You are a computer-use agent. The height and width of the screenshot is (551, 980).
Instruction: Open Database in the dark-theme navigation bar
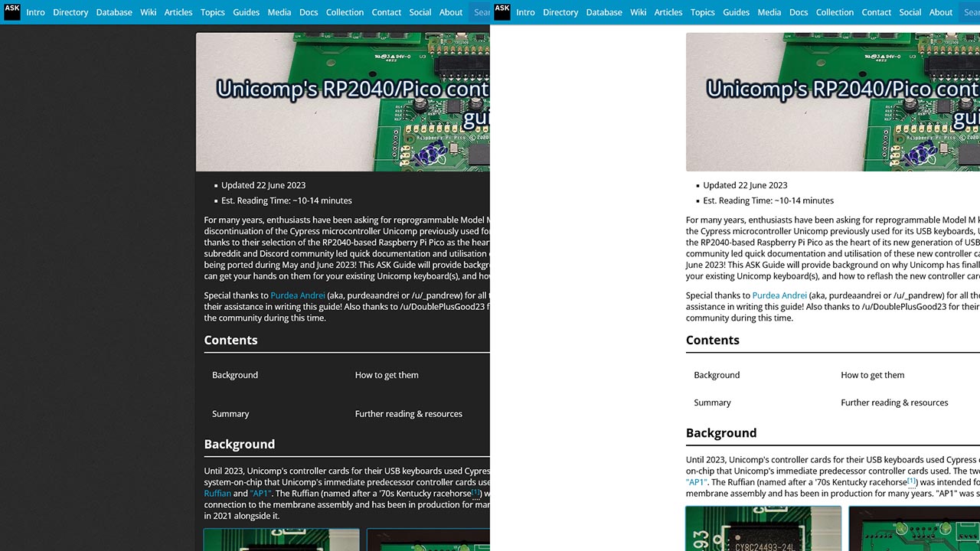point(114,12)
